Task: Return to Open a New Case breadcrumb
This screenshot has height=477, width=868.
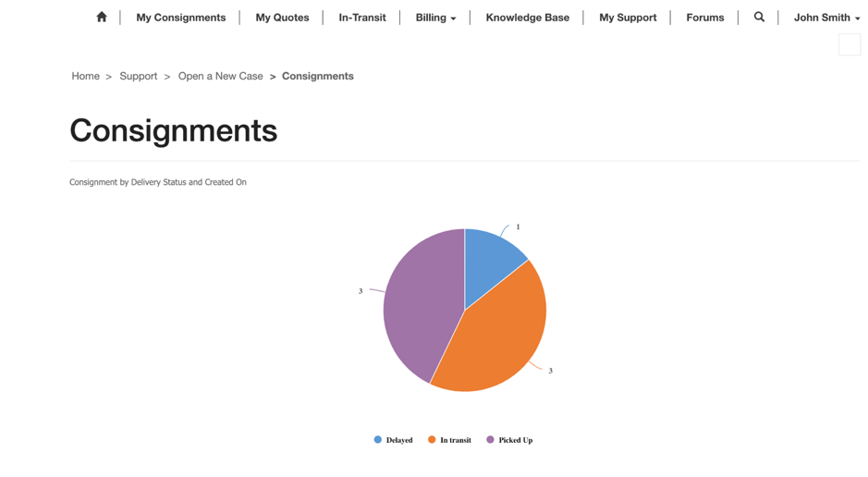Action: pyautogui.click(x=220, y=76)
